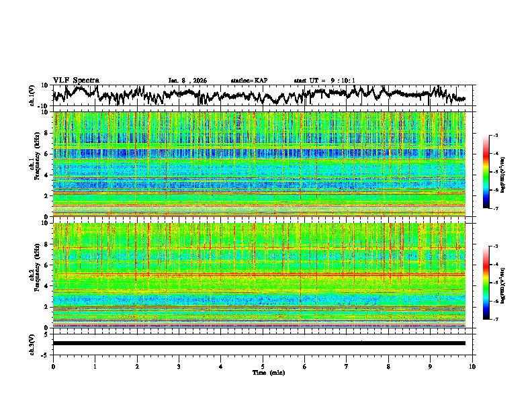Image resolution: width=532 pixels, height=411 pixels.
Task: Click the "8" tick on the time axis
Action: coord(388,367)
